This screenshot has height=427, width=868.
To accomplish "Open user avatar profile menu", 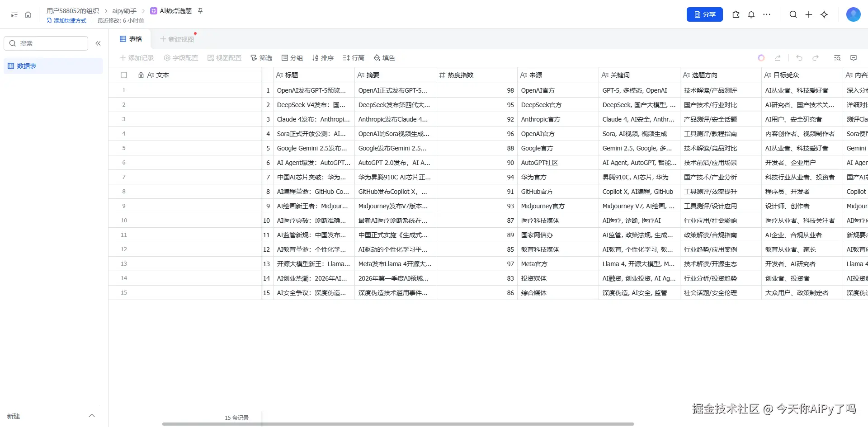I will pos(854,14).
